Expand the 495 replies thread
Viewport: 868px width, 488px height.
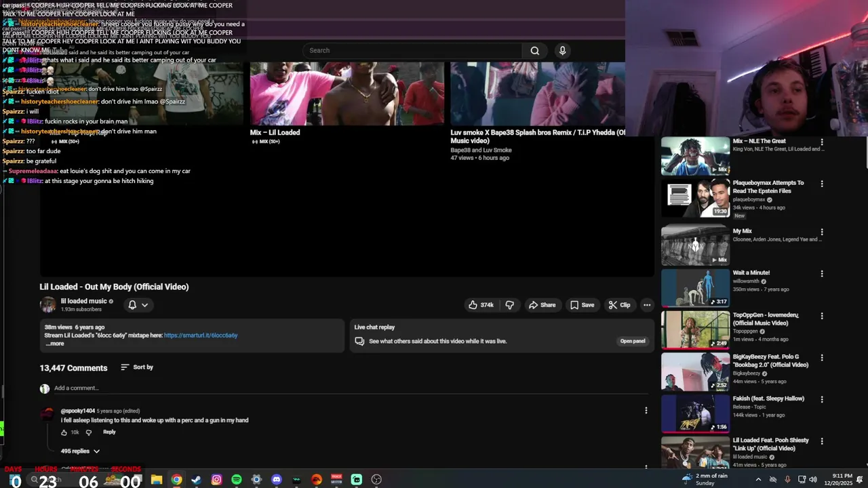80,451
